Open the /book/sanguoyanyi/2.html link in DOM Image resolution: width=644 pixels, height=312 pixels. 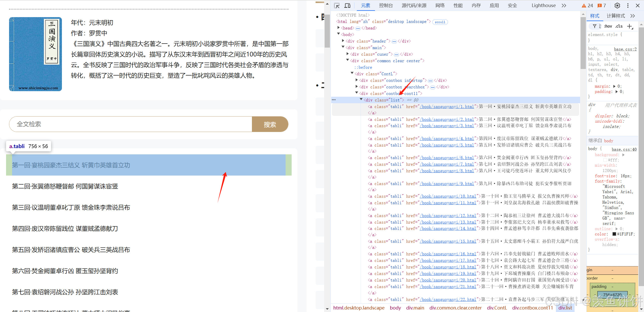click(447, 119)
